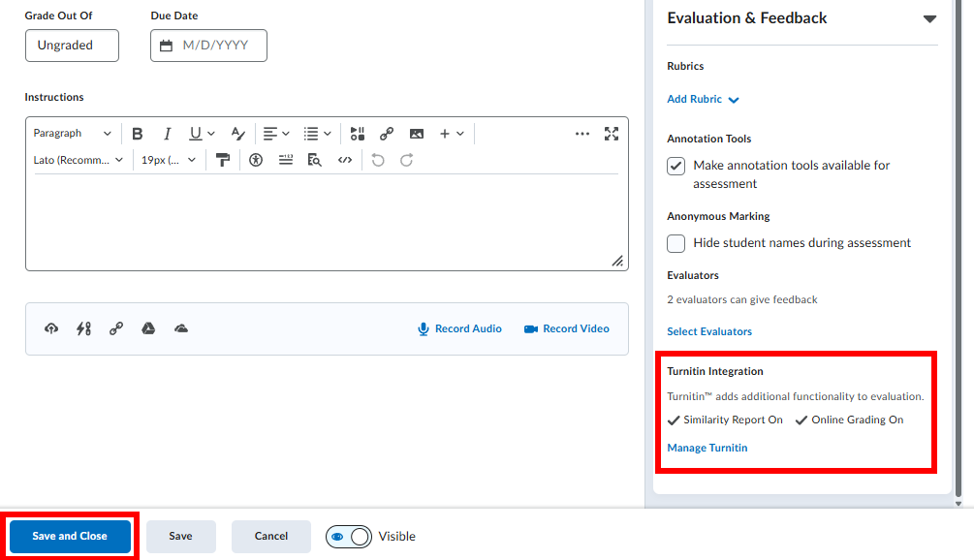Attach a file from Google Drive
The width and height of the screenshot is (974, 560).
148,328
